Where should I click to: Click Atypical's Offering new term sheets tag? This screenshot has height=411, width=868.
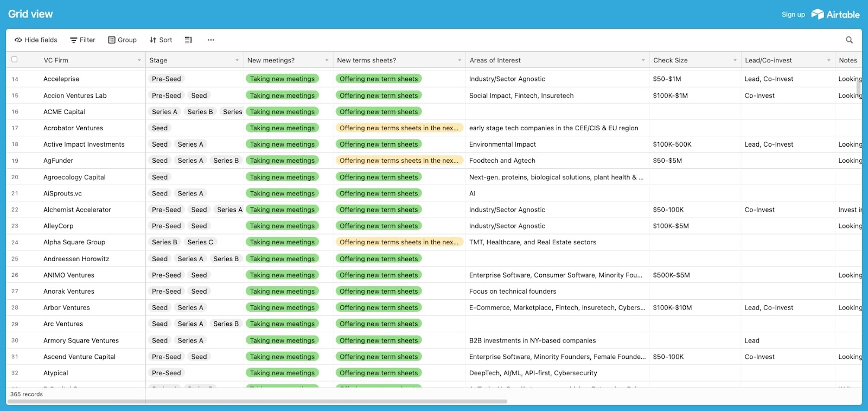coord(379,373)
